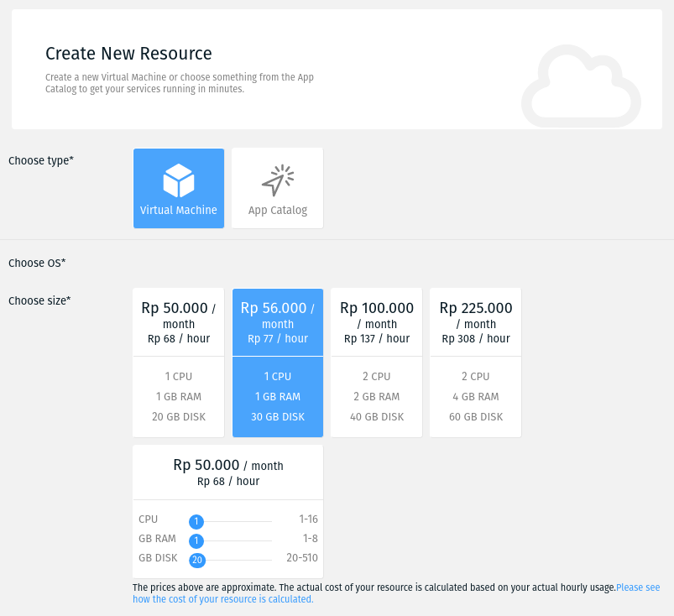
Task: Click the Rp 137 / hour price
Action: point(377,338)
